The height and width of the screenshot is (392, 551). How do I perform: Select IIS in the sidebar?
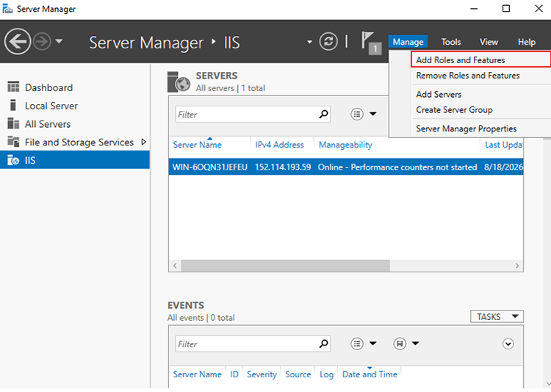point(75,160)
